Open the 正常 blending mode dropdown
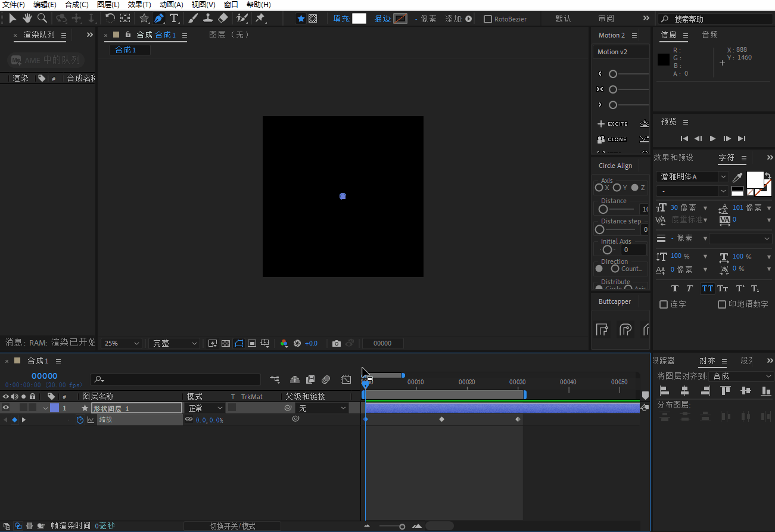This screenshot has height=532, width=775. point(206,408)
